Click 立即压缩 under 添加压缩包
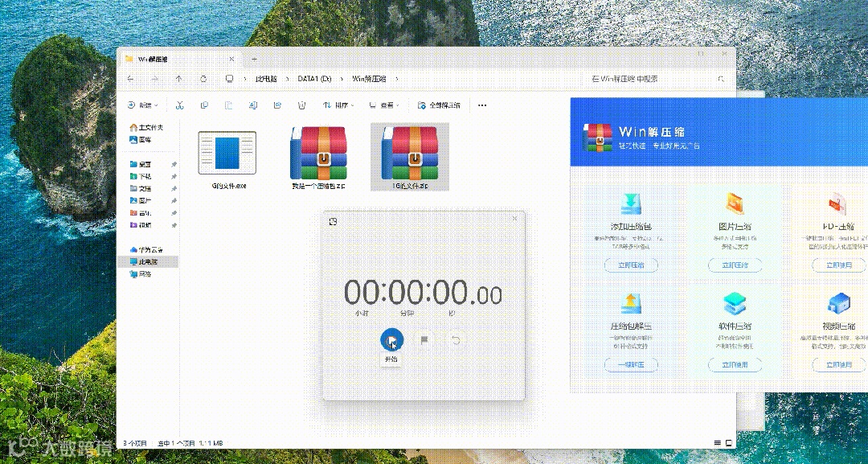Screen dimensions: 868x464 (x=631, y=265)
